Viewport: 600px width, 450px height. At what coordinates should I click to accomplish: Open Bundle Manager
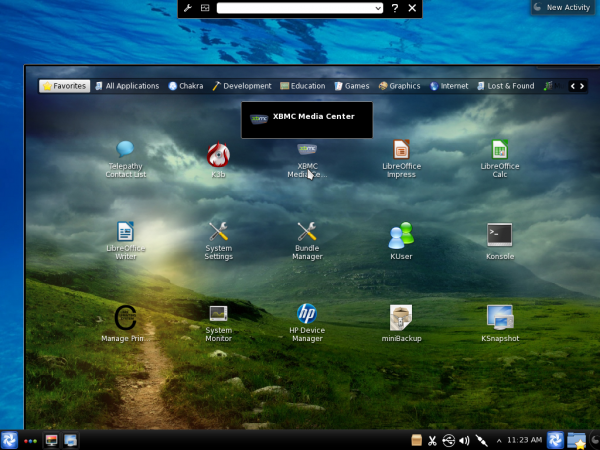pyautogui.click(x=307, y=241)
